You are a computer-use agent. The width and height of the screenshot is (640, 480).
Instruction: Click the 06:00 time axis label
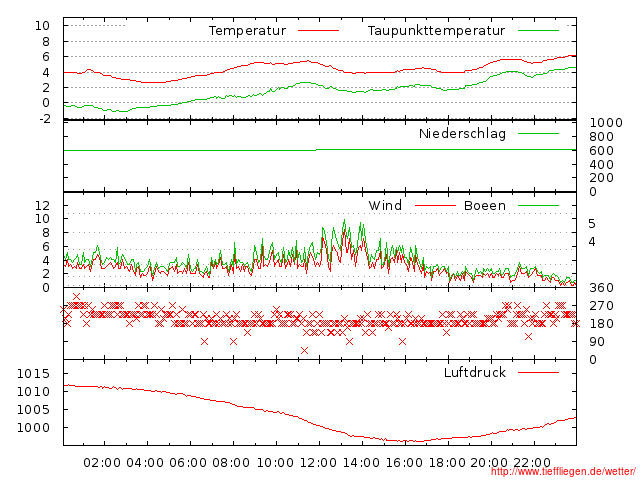click(188, 463)
